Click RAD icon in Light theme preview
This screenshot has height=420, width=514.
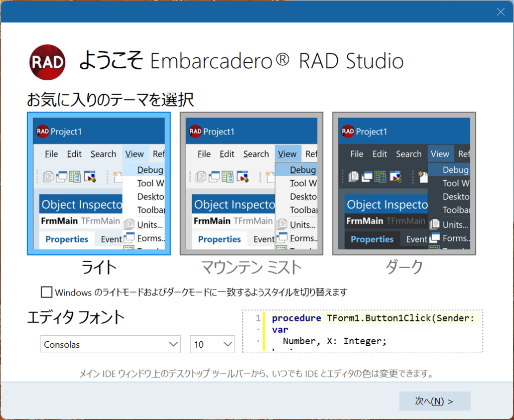tap(42, 131)
